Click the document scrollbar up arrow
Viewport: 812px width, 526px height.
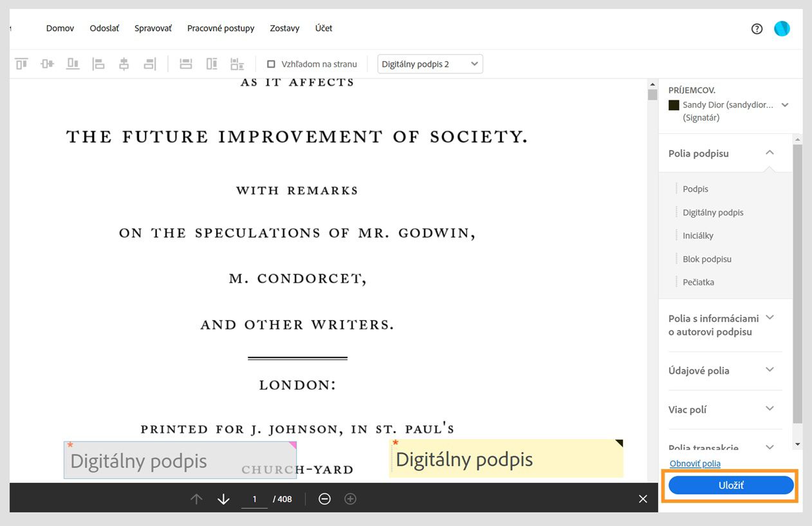[652, 84]
